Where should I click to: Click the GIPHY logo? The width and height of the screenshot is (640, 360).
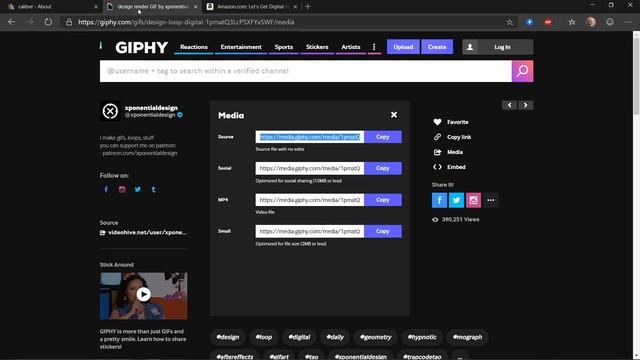(x=141, y=47)
